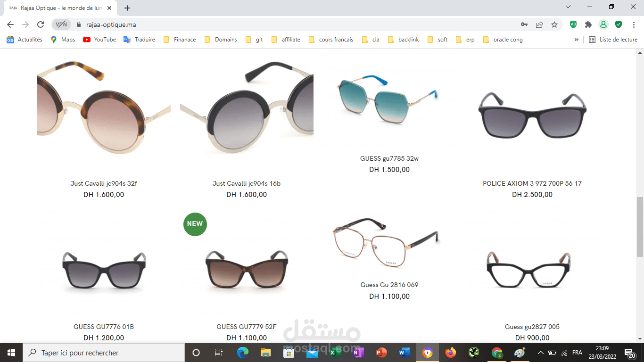Open Maps bookmark
Image resolution: width=644 pixels, height=362 pixels.
63,40
